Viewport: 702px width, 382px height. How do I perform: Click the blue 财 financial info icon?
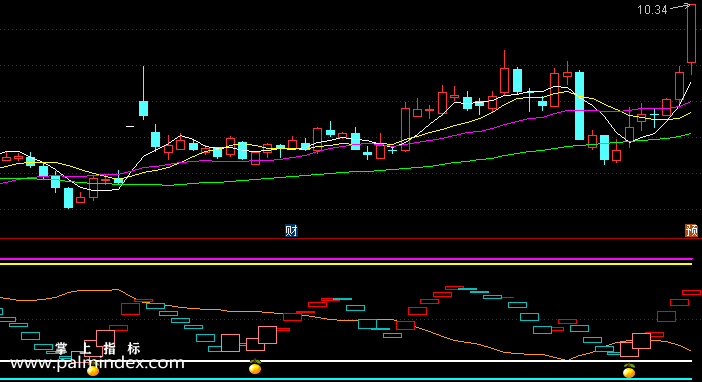coord(291,231)
